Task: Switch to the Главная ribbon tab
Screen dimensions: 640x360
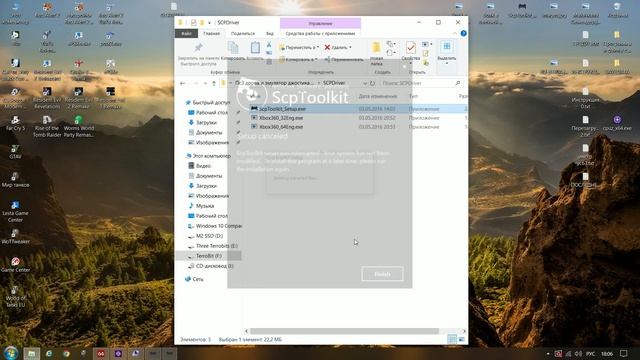Action: (x=211, y=33)
